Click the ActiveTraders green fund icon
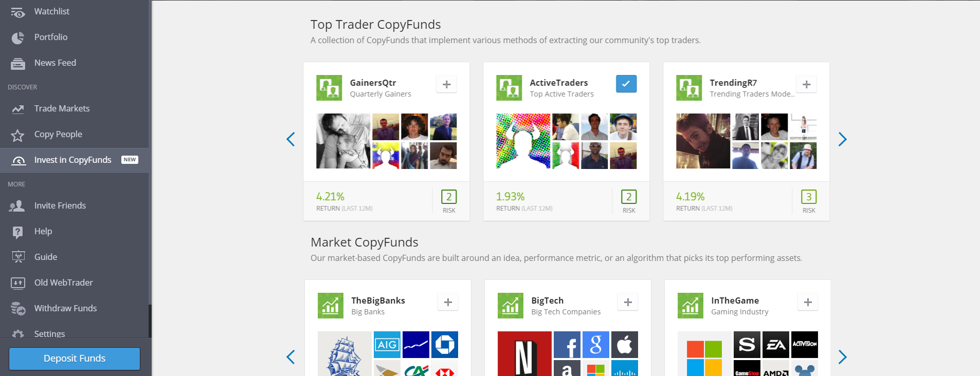Viewport: 980px width, 376px height. click(x=509, y=88)
